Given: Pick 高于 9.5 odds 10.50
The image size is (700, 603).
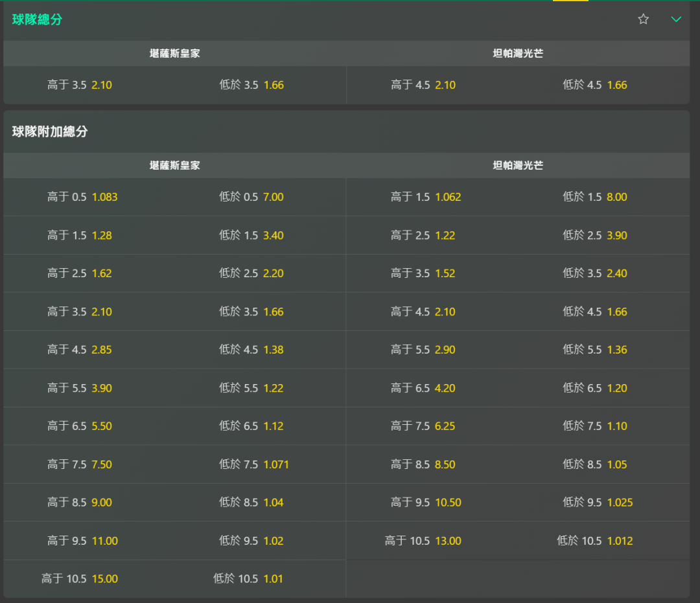Looking at the screenshot, I should [x=426, y=502].
